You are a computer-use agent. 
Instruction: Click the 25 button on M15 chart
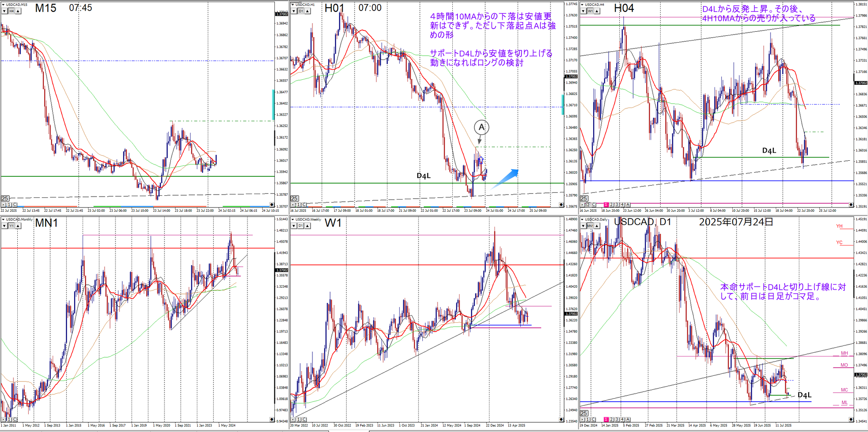coord(5,198)
